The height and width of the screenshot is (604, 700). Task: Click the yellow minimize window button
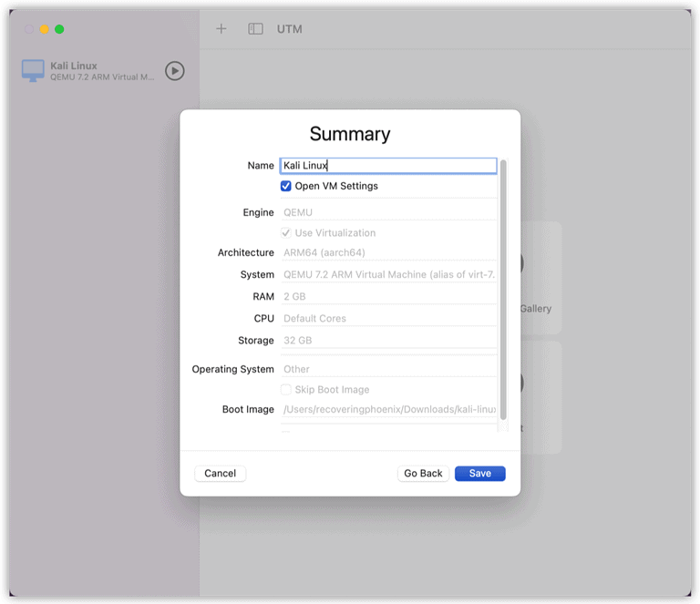tap(44, 29)
